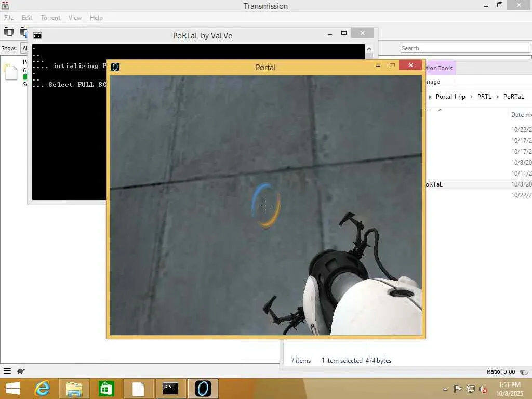
Task: Close the PoRTaL by VaLVe console window
Action: click(x=362, y=33)
